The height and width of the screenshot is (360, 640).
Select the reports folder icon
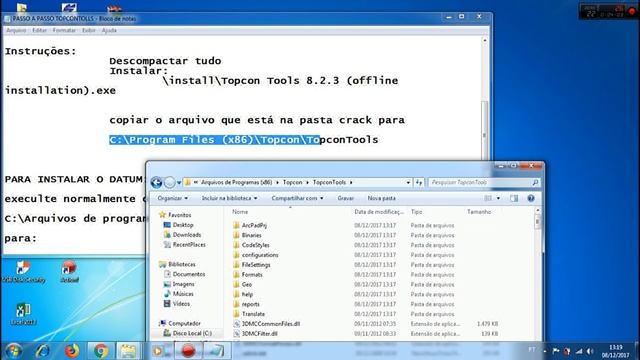coord(236,304)
